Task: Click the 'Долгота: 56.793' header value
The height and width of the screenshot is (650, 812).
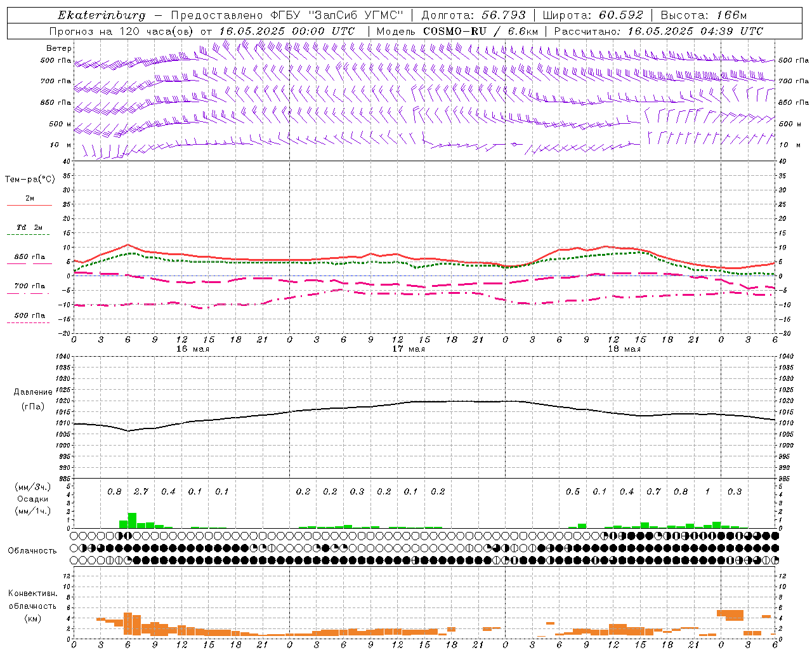Action: click(473, 15)
